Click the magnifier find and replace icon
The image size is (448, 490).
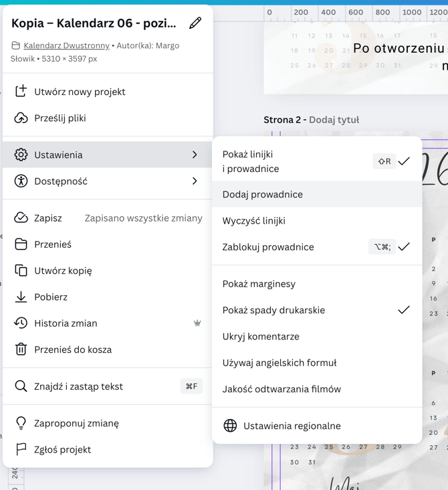[x=21, y=386]
